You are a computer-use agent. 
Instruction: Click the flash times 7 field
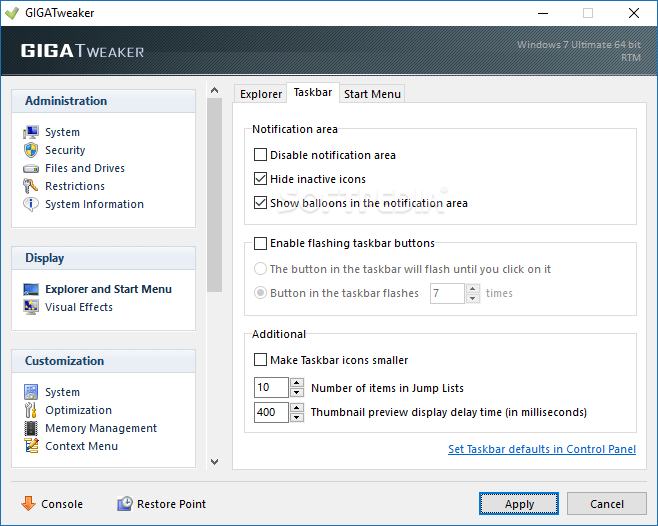pyautogui.click(x=447, y=293)
